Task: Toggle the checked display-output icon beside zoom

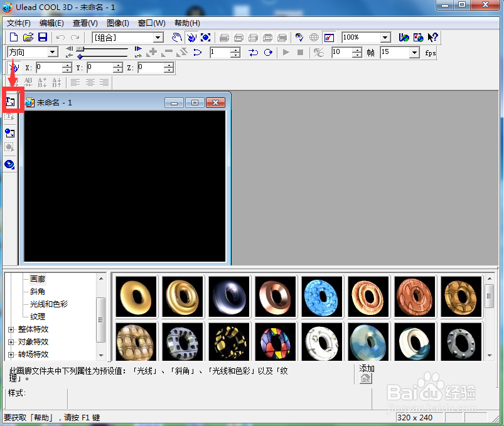Action: pos(329,38)
